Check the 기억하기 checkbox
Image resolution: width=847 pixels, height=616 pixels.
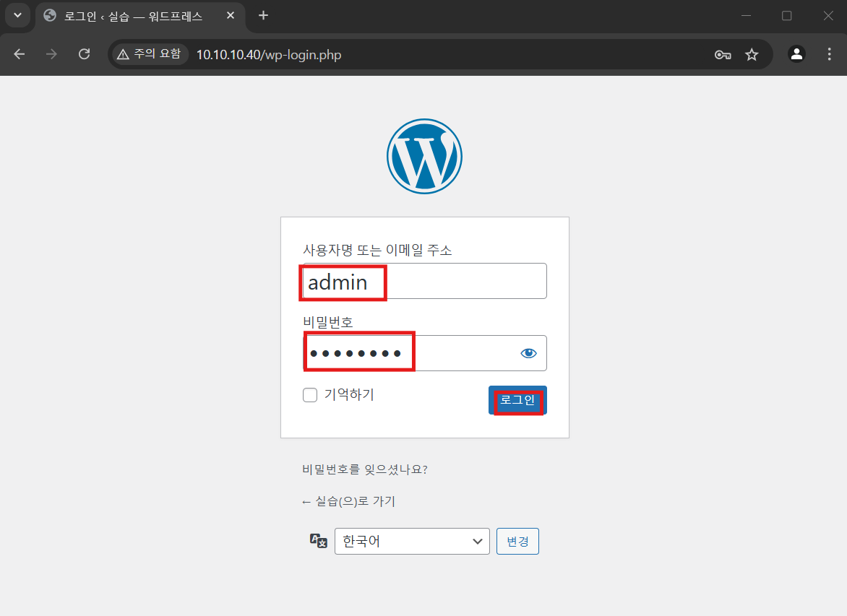point(310,395)
